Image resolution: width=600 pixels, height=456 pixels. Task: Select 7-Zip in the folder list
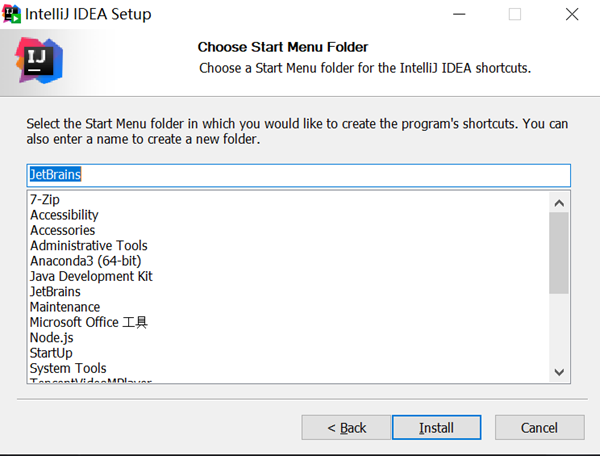click(45, 200)
